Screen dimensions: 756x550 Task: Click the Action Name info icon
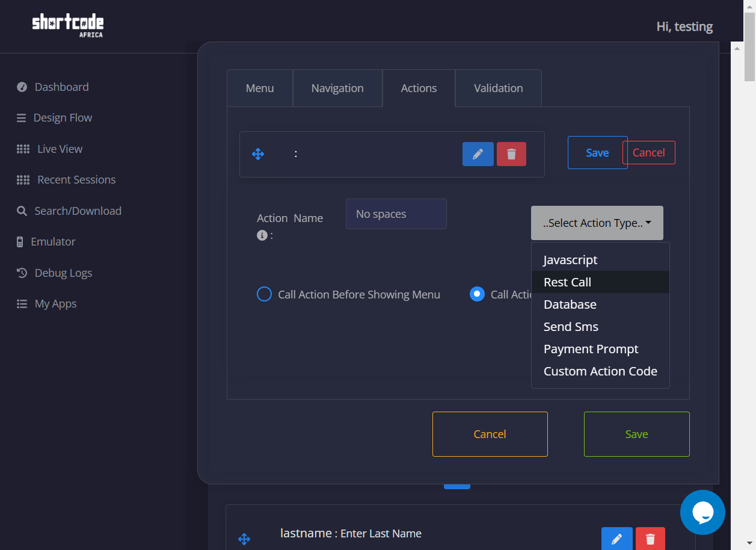pyautogui.click(x=262, y=235)
